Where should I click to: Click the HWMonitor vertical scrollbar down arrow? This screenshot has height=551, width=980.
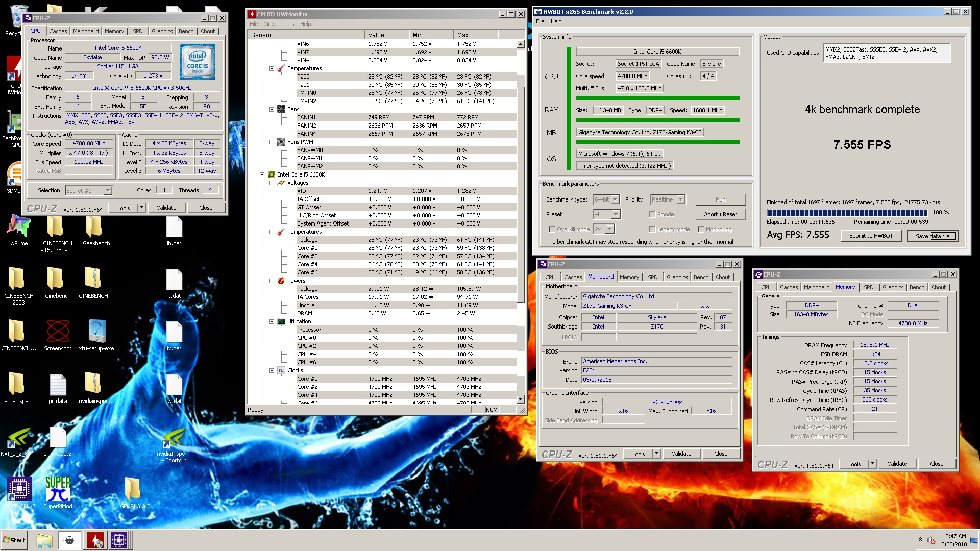pyautogui.click(x=520, y=399)
